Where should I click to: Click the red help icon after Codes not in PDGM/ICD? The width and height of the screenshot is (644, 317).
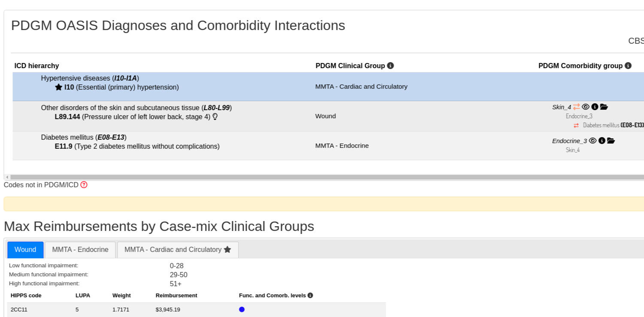click(x=84, y=185)
